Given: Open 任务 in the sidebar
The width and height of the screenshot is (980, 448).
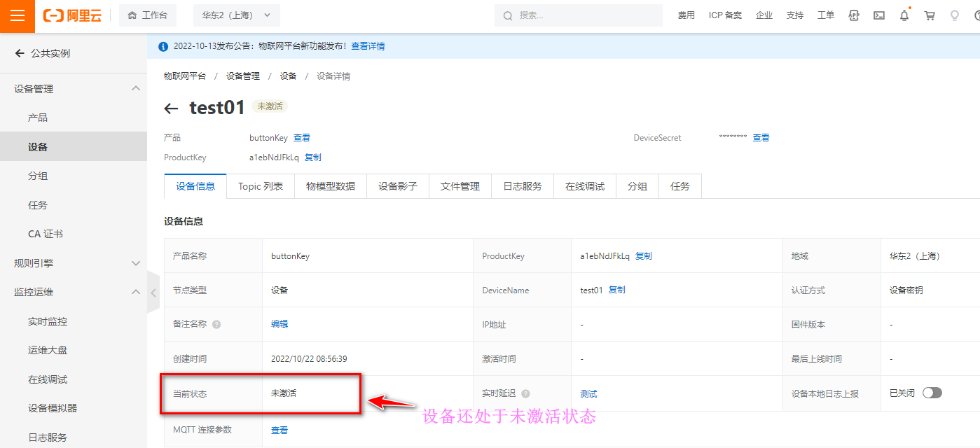Looking at the screenshot, I should tap(38, 205).
